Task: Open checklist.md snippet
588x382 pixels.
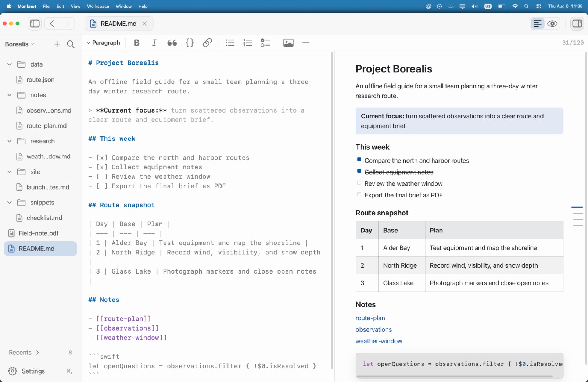Action: tap(40, 218)
